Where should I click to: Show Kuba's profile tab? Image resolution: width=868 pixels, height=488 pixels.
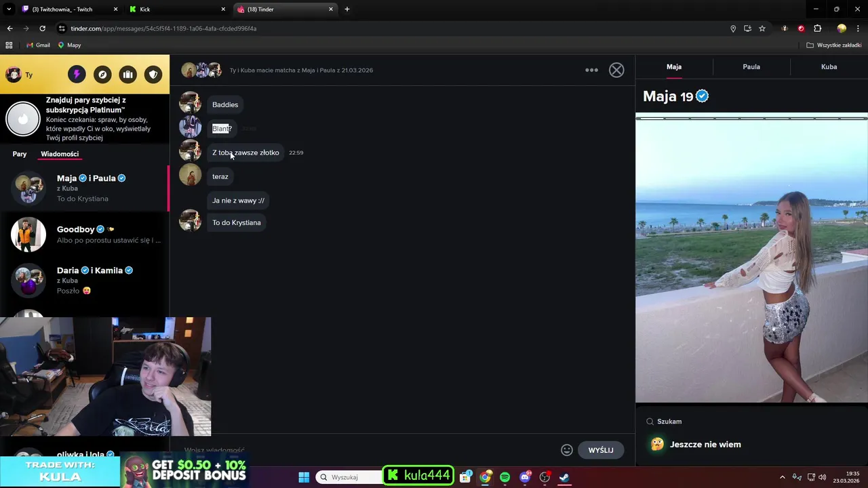[x=829, y=67]
